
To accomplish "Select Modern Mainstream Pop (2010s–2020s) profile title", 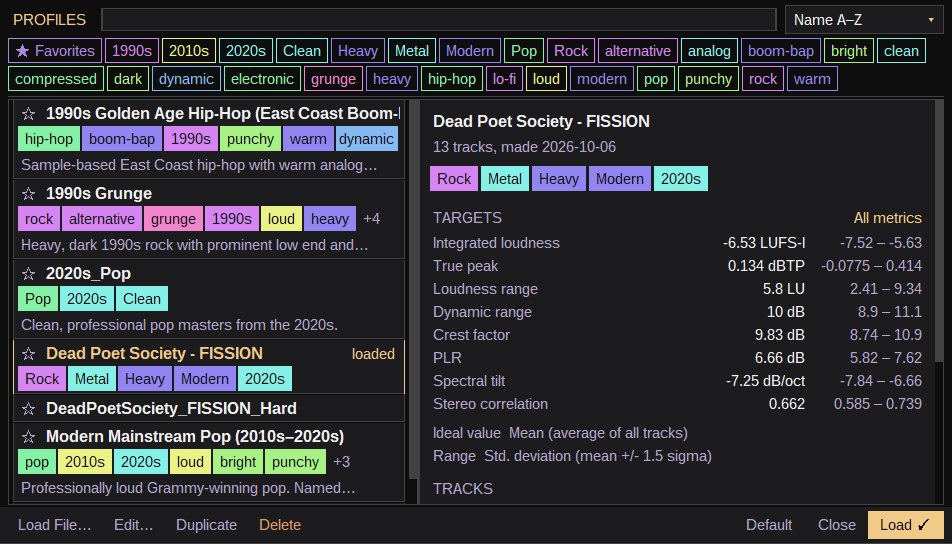I will 195,437.
